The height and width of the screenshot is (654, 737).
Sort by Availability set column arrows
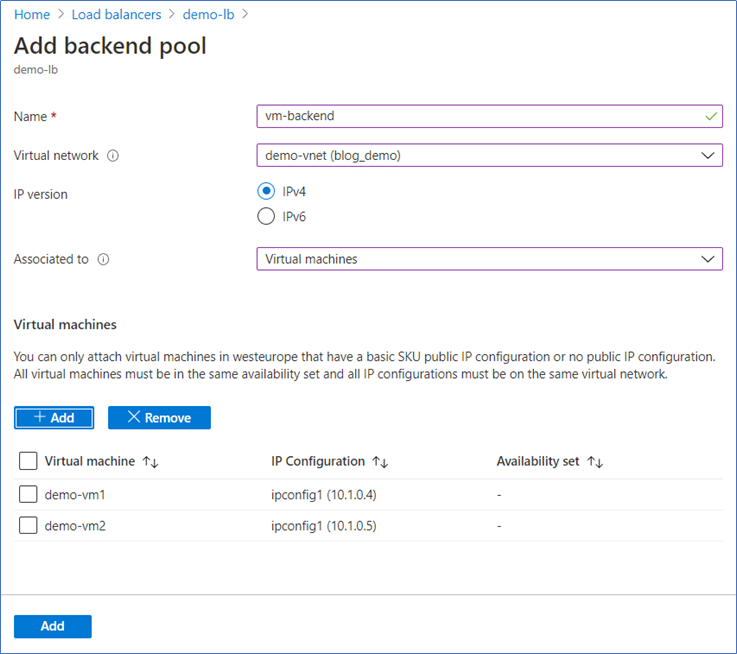595,462
